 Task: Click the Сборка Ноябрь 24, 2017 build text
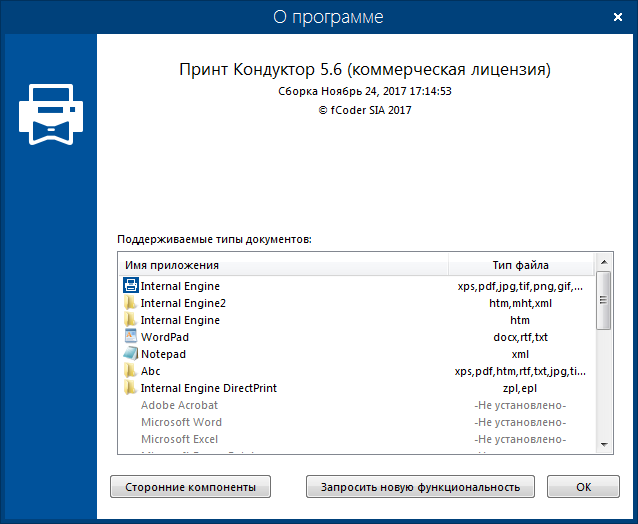pos(365,91)
